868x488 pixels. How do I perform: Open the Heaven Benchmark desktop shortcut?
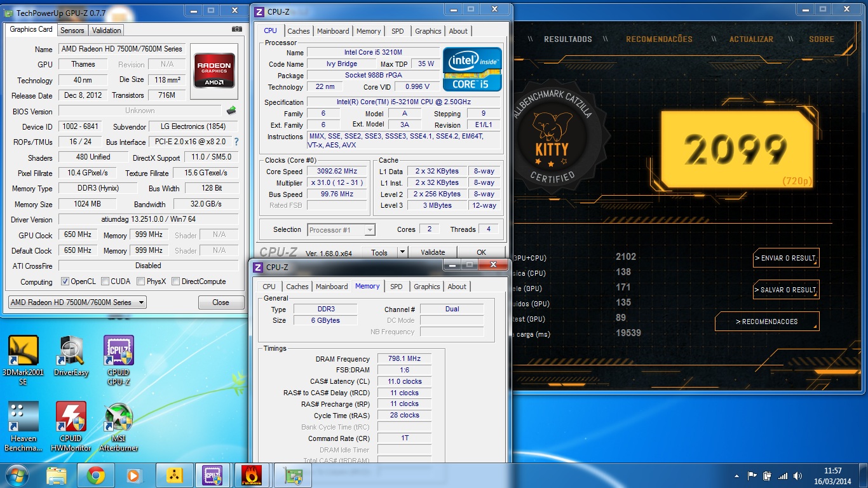(24, 426)
